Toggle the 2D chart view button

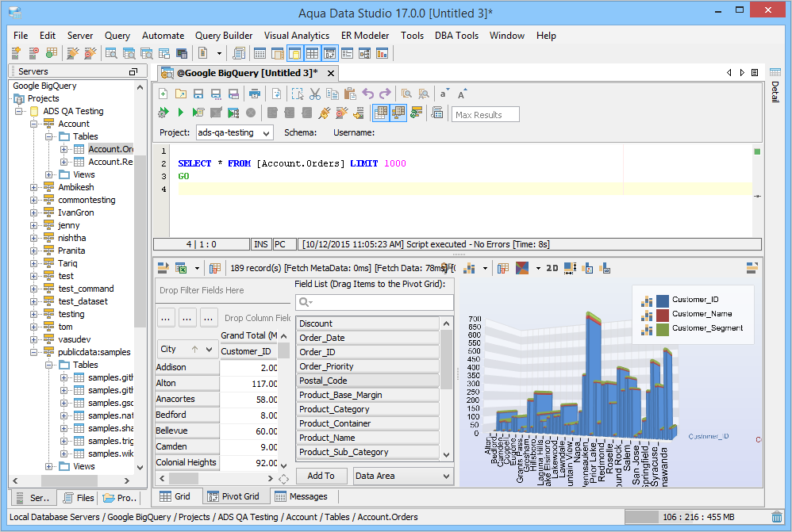552,268
